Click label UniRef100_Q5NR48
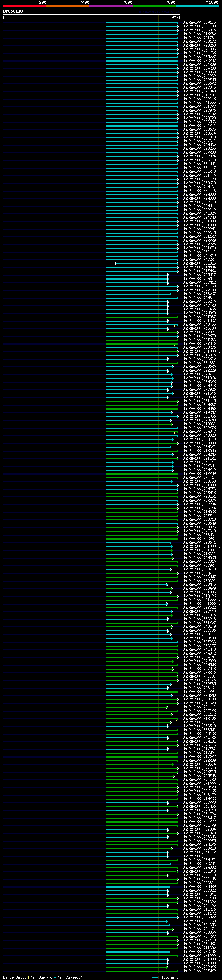 [199, 386]
